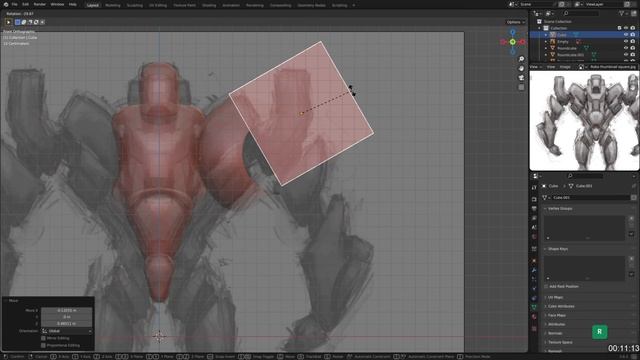Select the tweak select tool icon
This screenshot has height=360, width=640.
tap(8, 22)
